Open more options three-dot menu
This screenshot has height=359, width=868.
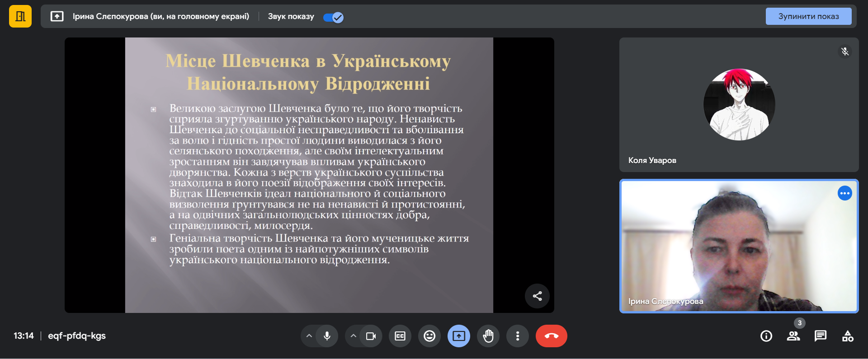point(518,336)
